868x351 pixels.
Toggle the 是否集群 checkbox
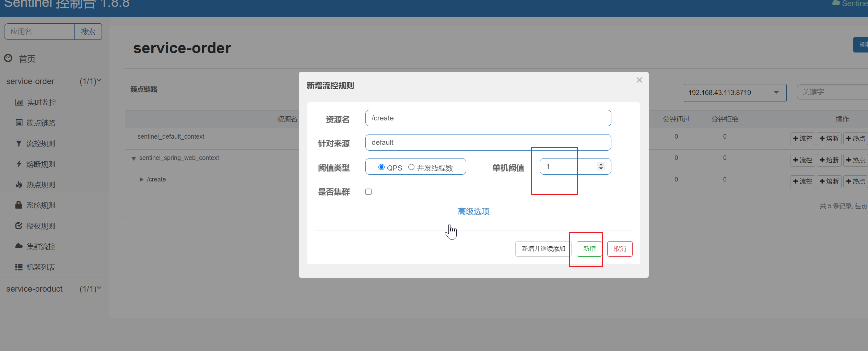pyautogui.click(x=368, y=192)
